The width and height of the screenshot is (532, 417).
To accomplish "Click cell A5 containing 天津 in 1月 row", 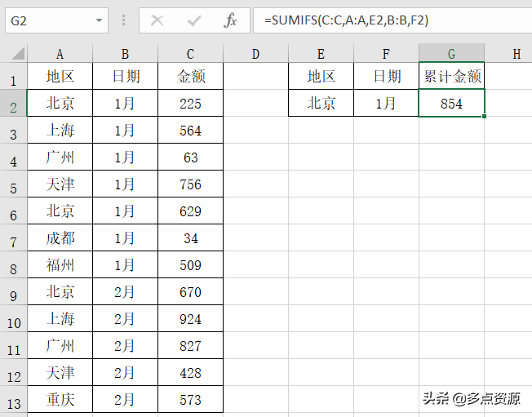I will (x=60, y=184).
